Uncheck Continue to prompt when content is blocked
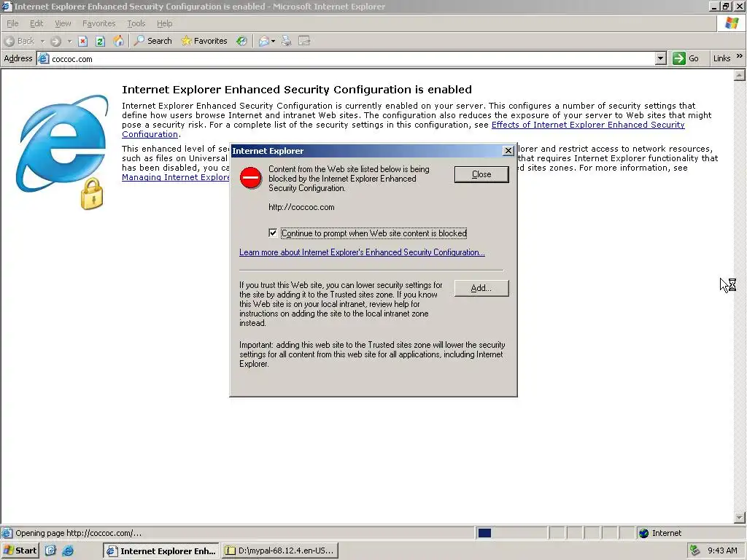Screen dimensions: 747x560 point(273,233)
